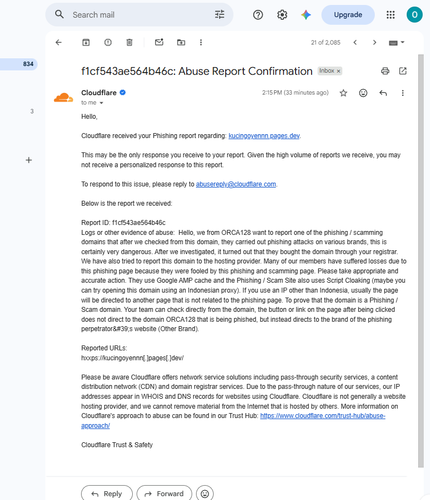Image resolution: width=430 pixels, height=500 pixels.
Task: Open input tools dropdown
Action: pos(397,42)
